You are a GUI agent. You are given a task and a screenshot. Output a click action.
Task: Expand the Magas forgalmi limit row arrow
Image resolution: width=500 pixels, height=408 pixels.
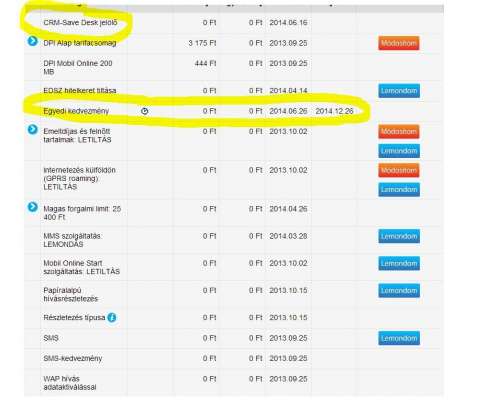pos(32,207)
